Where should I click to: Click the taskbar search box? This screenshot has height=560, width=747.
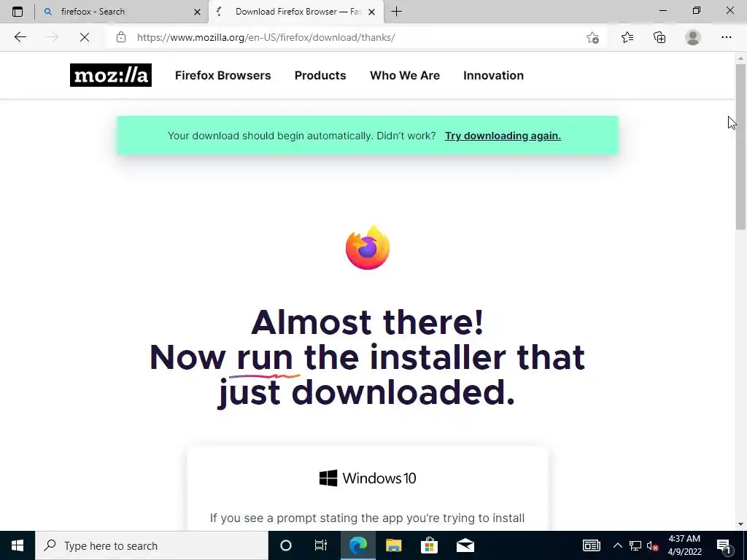[152, 545]
